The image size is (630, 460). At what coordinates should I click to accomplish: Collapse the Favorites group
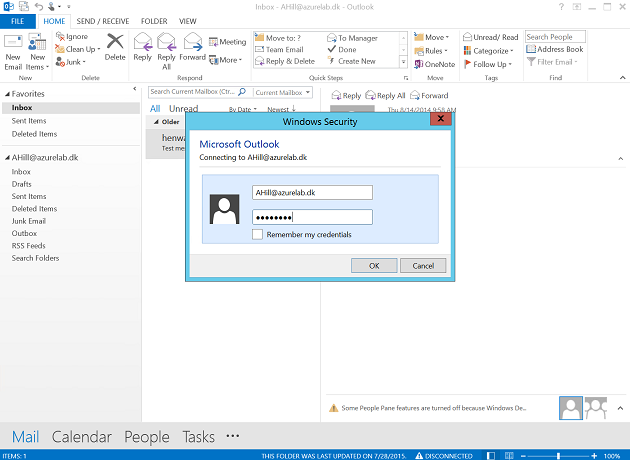pos(7,94)
